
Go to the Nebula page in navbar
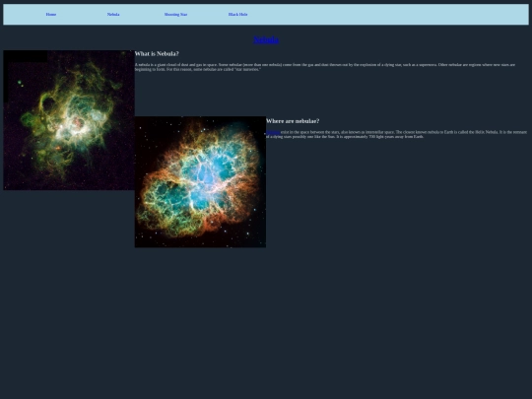pos(113,14)
